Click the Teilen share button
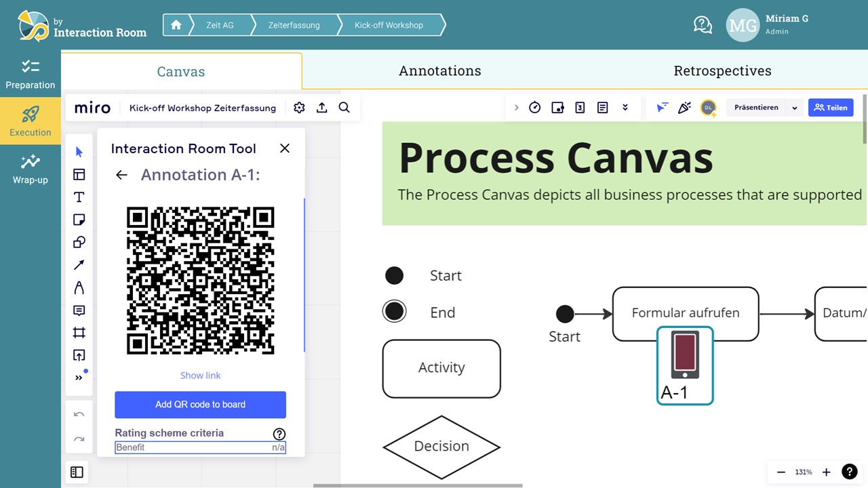This screenshot has width=868, height=488. tap(831, 108)
